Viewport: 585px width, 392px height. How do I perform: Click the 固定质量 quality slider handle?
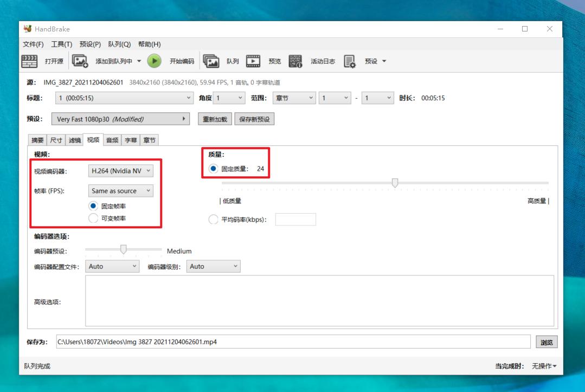click(395, 183)
